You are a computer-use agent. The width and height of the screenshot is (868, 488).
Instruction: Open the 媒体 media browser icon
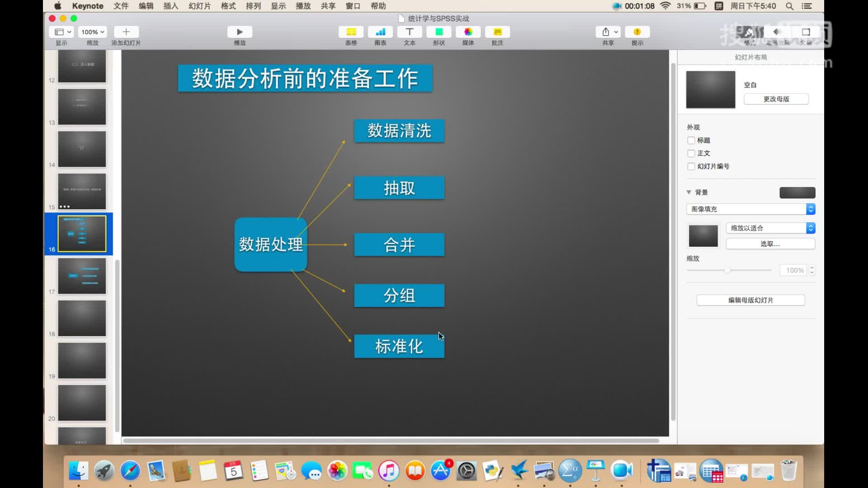pyautogui.click(x=468, y=32)
